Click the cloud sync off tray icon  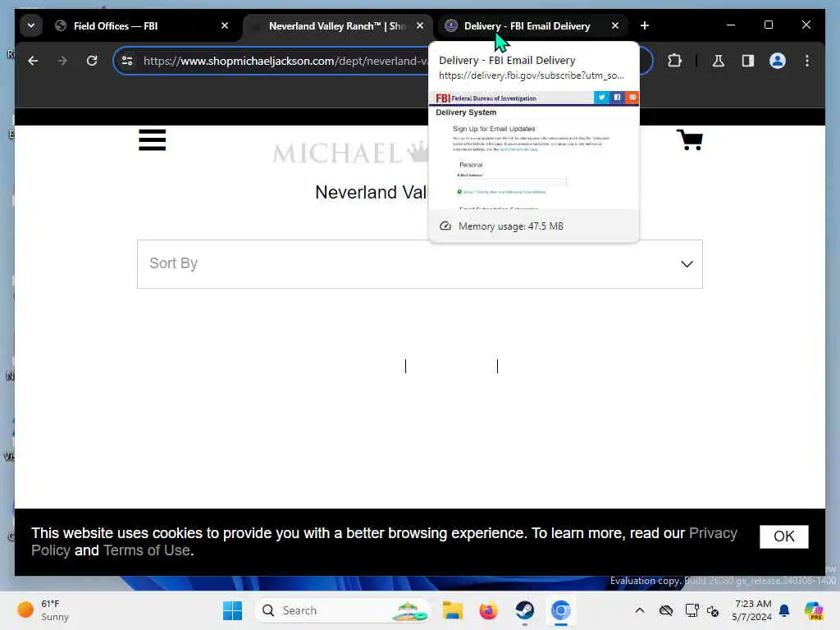(x=666, y=610)
